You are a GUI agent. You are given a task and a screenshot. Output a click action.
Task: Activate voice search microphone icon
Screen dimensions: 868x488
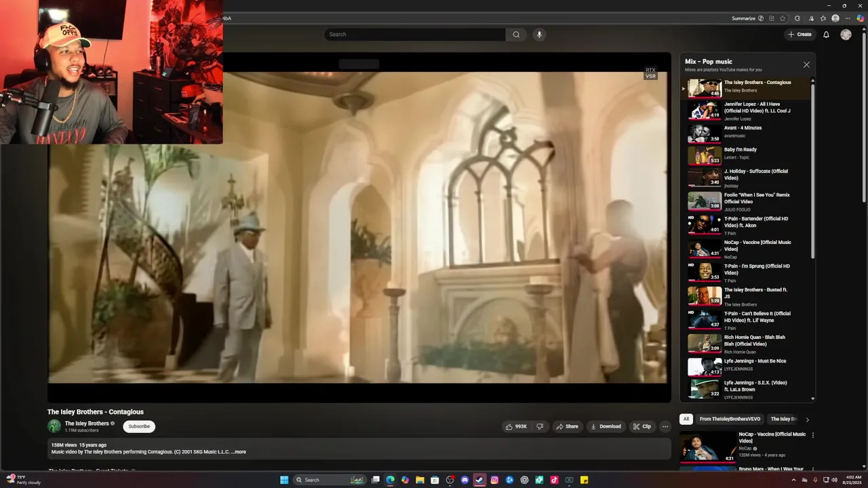(539, 35)
